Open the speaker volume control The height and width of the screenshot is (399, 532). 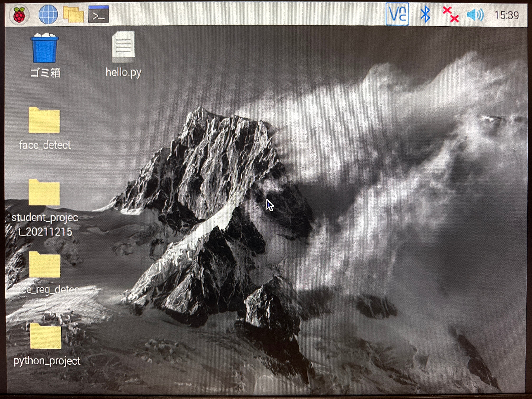click(x=475, y=15)
